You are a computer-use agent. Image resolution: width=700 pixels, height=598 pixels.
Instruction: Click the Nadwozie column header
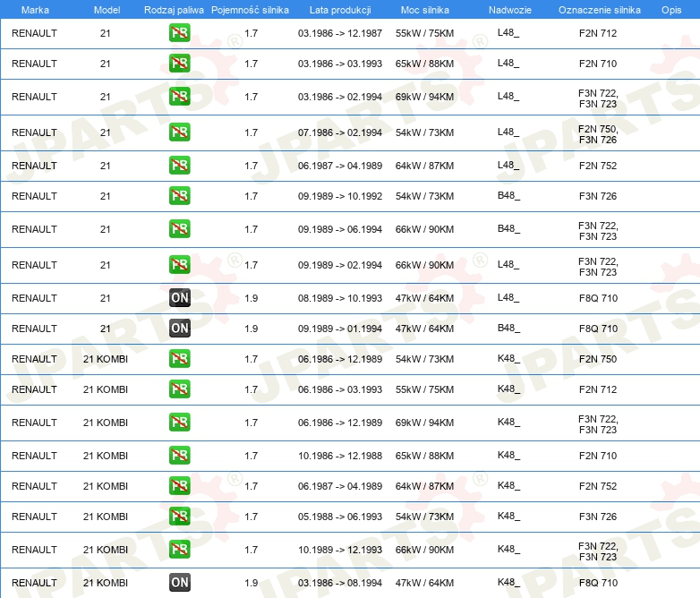point(510,10)
